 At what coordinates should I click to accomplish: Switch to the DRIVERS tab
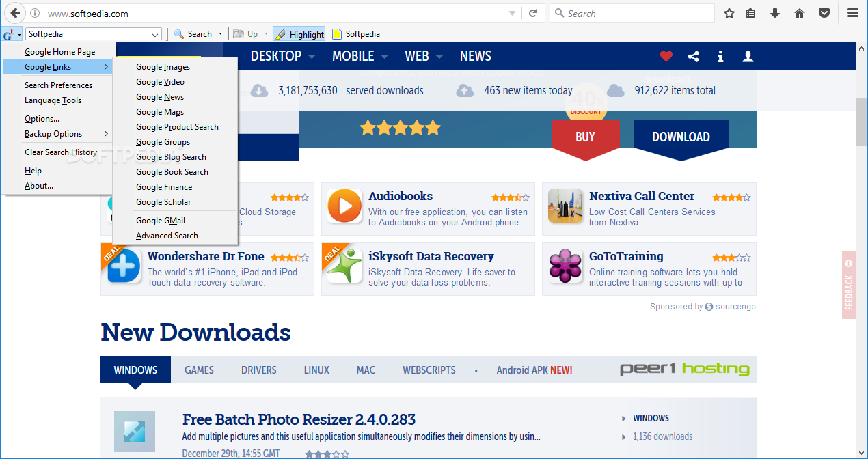coord(259,370)
